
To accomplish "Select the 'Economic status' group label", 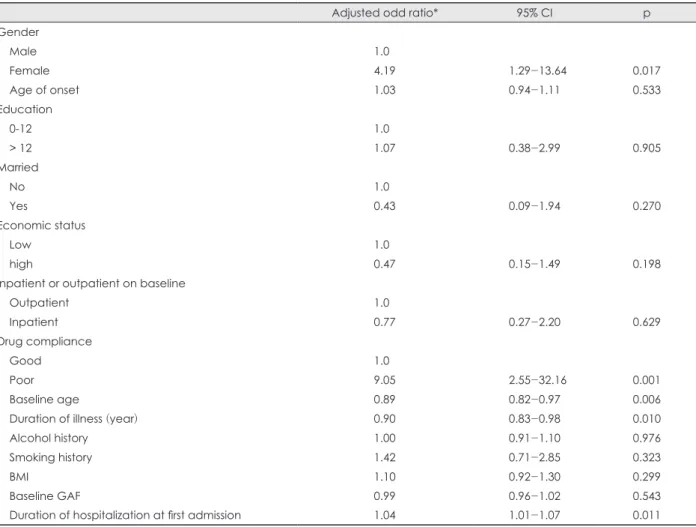I will click(43, 226).
